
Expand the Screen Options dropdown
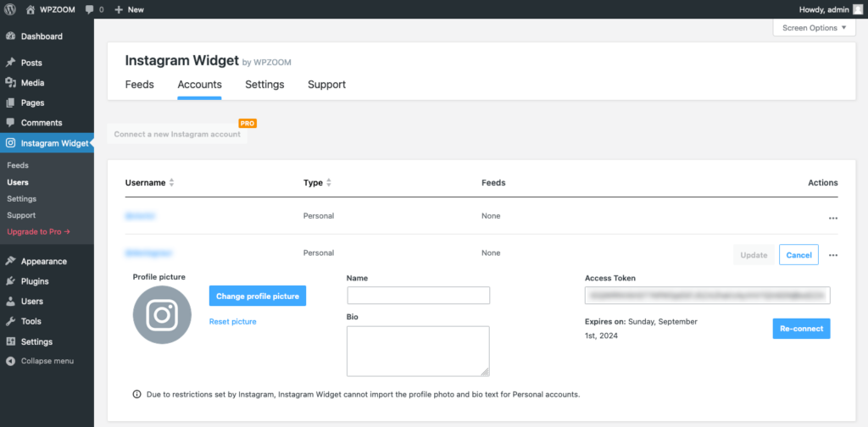[x=815, y=28]
